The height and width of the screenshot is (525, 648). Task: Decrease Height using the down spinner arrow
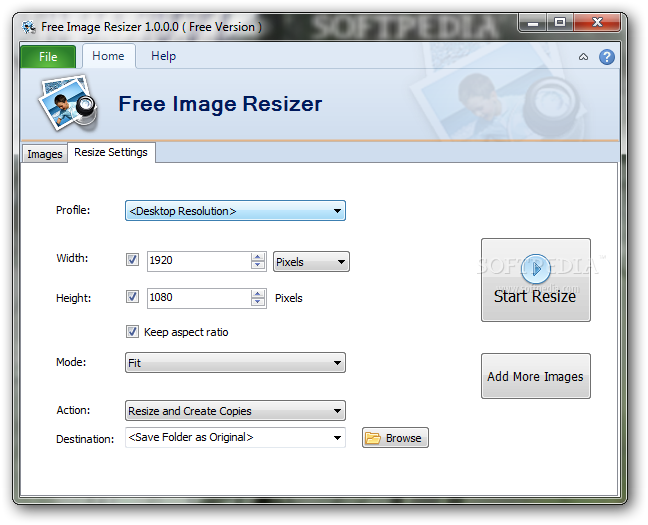click(257, 303)
